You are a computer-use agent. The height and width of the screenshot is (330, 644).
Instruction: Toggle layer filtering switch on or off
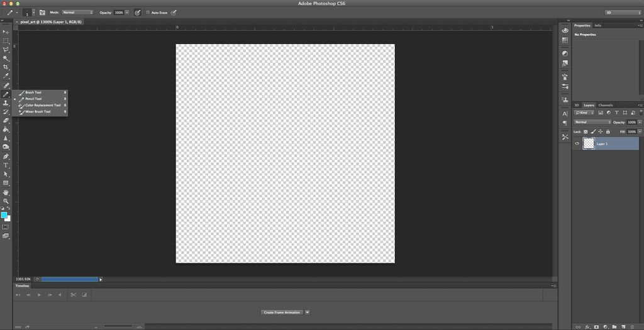point(641,113)
